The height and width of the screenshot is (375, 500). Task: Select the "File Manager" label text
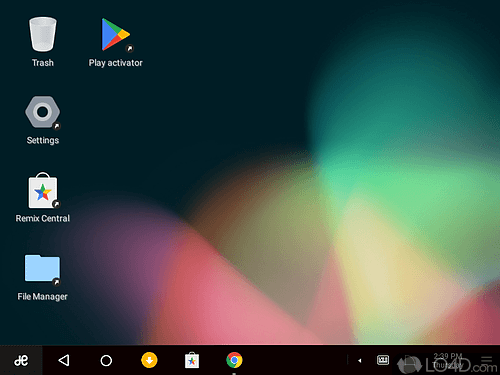(x=43, y=297)
